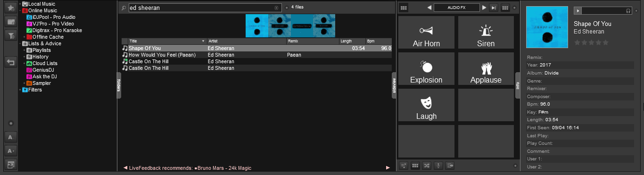Open the AUDIO FX bank selector
The width and height of the screenshot is (644, 175).
tap(456, 8)
